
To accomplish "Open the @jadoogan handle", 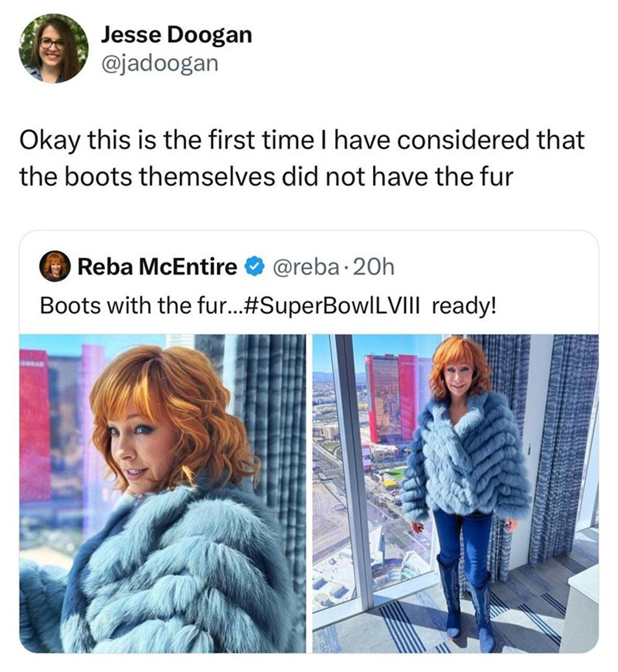I will pos(159,63).
